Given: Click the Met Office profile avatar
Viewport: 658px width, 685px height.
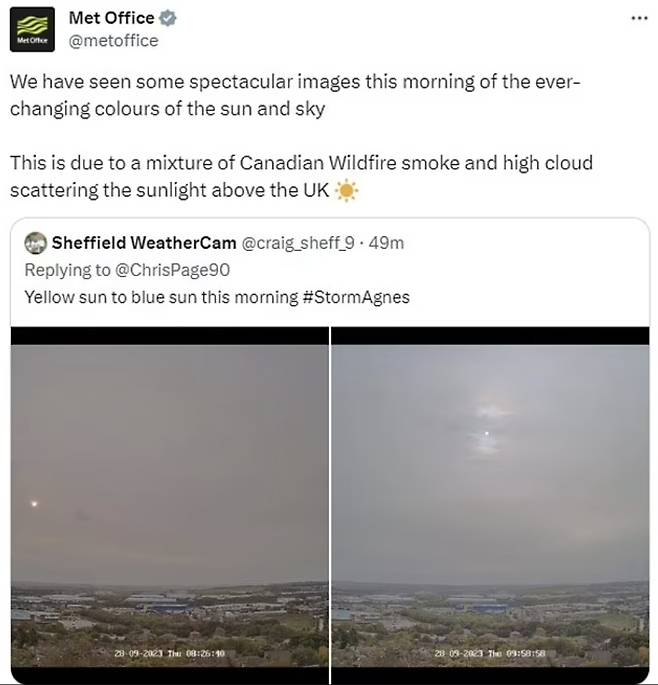Looking at the screenshot, I should point(32,28).
